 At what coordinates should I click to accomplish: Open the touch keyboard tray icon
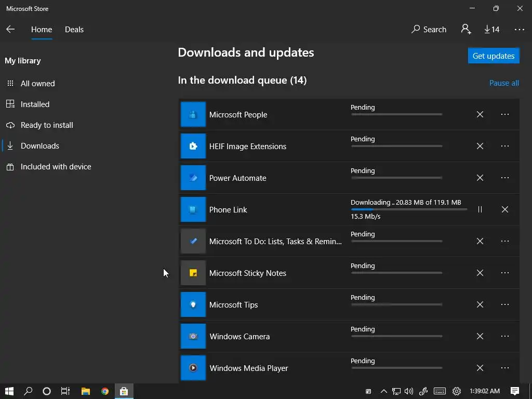tap(440, 391)
